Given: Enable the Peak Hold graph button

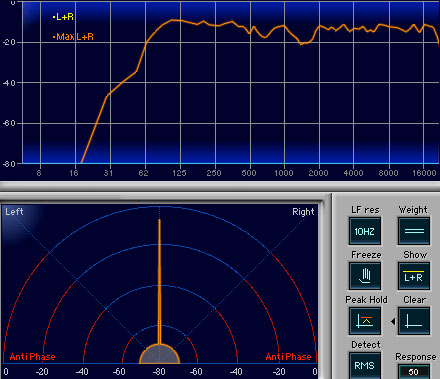Looking at the screenshot, I should (365, 321).
